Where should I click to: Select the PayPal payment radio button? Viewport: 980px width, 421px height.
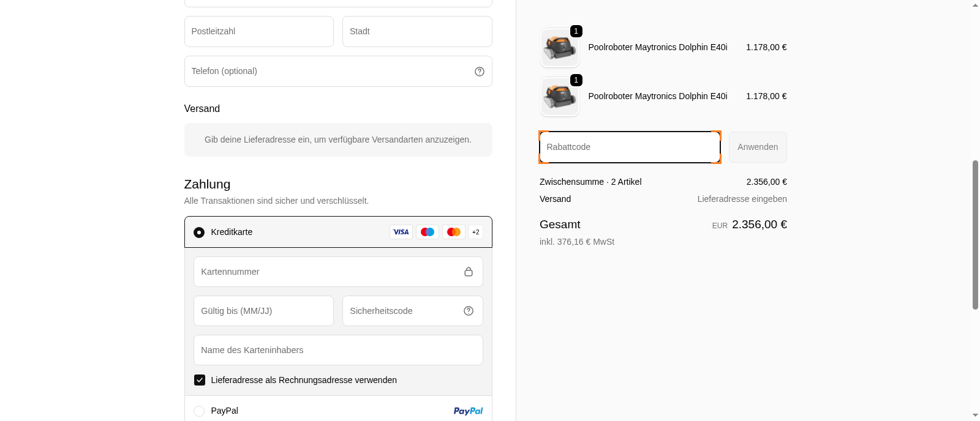(199, 411)
